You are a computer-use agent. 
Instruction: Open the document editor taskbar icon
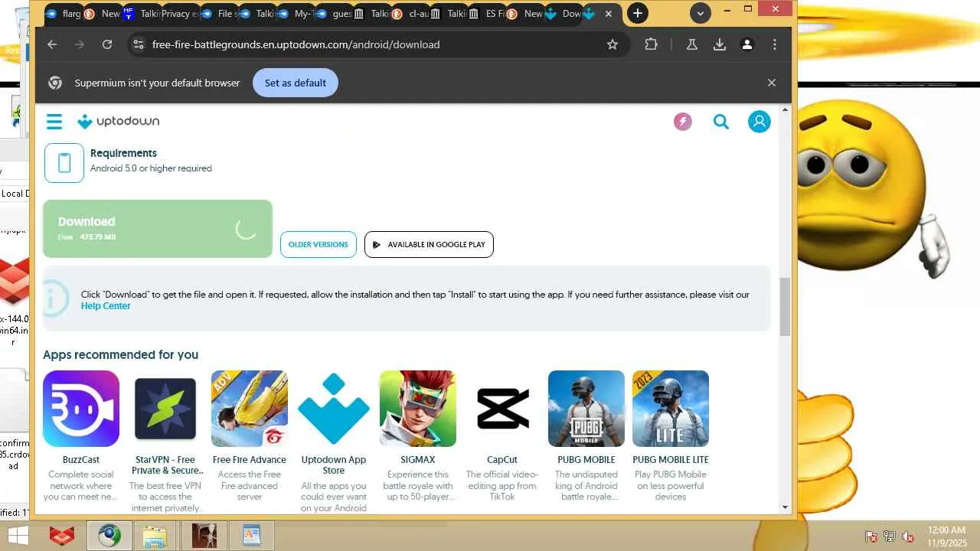[252, 536]
